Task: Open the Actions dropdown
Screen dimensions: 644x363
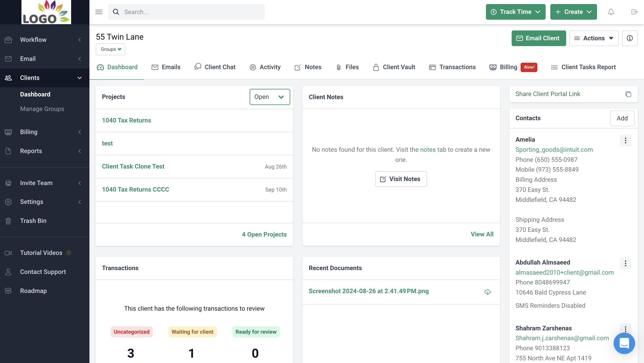Action: pyautogui.click(x=594, y=38)
